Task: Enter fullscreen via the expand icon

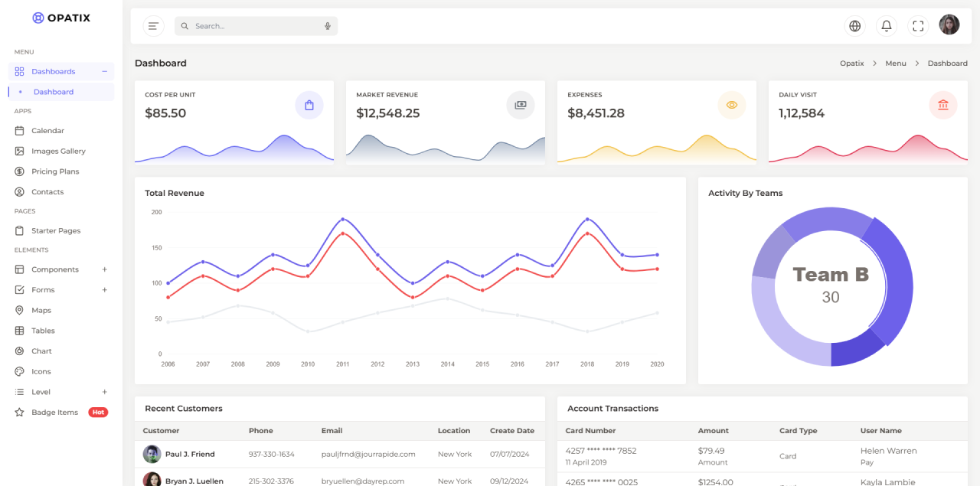Action: (918, 25)
